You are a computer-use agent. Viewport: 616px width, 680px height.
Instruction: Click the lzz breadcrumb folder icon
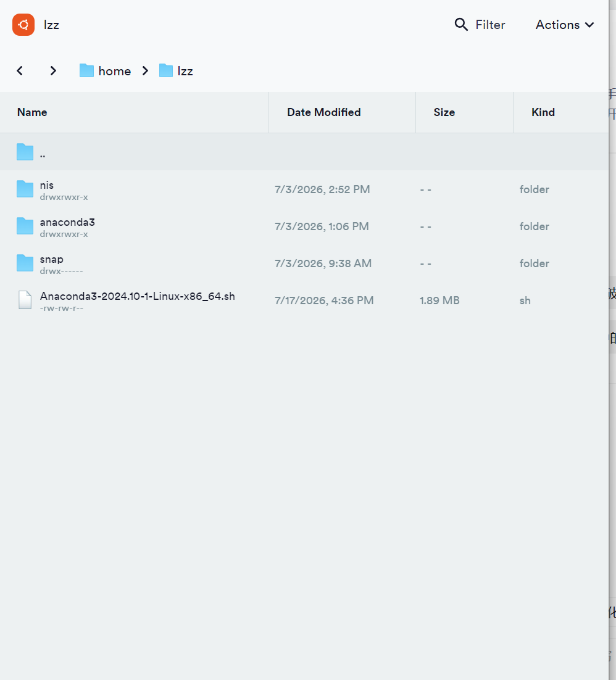165,71
